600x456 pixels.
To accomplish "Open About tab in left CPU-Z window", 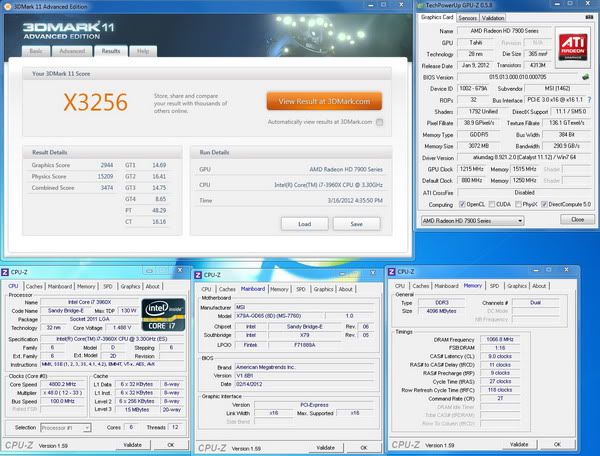I will click(x=153, y=286).
